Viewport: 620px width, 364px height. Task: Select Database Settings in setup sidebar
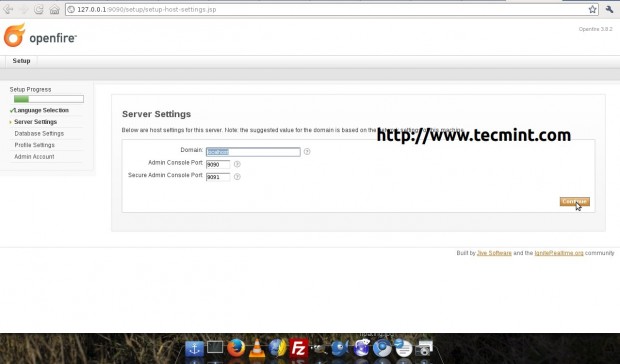pos(39,134)
